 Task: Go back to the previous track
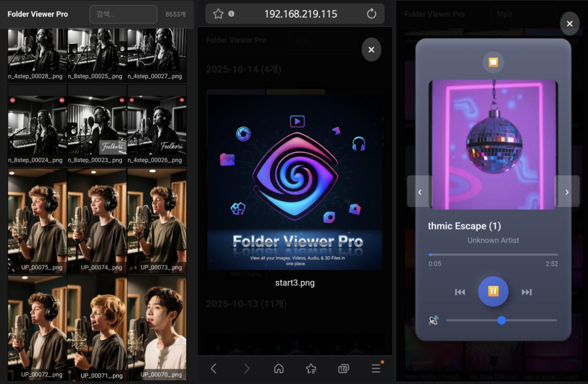[460, 292]
